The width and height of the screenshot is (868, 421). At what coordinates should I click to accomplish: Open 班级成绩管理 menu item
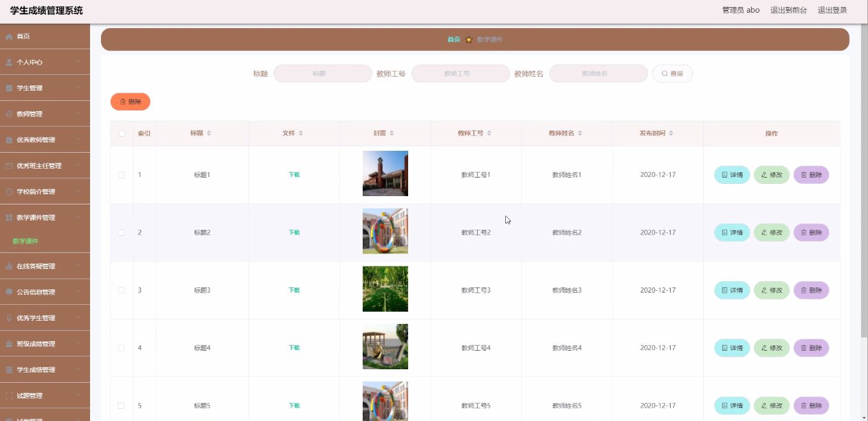[45, 344]
